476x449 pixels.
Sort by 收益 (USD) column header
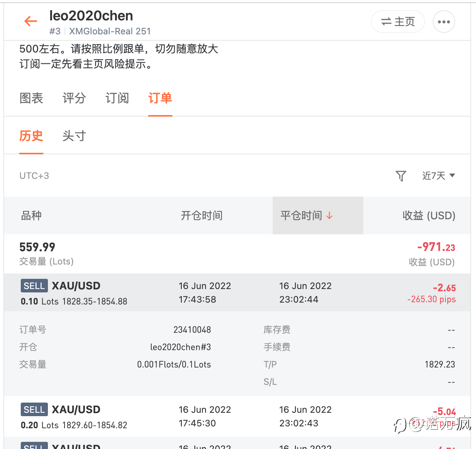pyautogui.click(x=429, y=215)
